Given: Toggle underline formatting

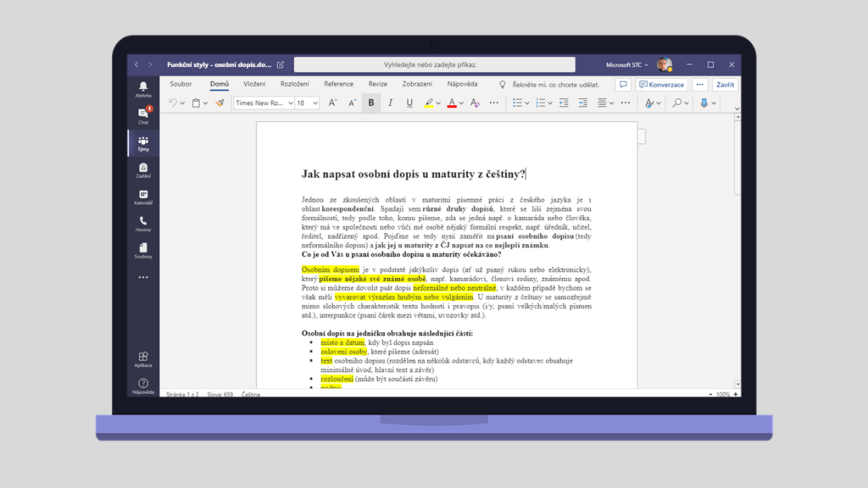Looking at the screenshot, I should [x=409, y=103].
